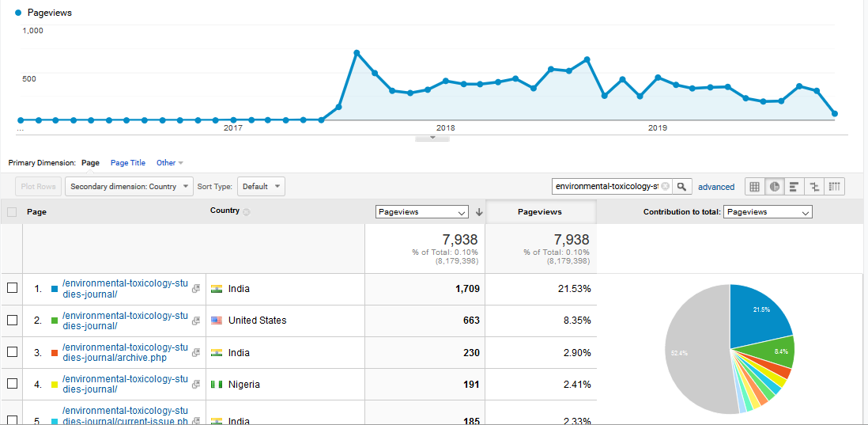
Task: Check the row 1 India checkbox
Action: click(12, 289)
